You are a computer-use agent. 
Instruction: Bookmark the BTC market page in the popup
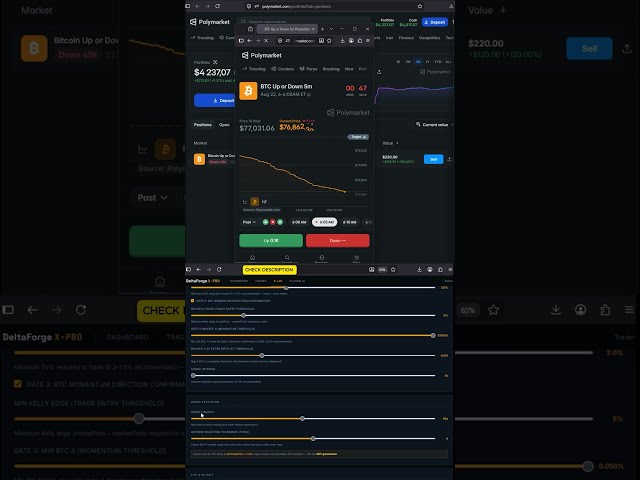point(329,40)
